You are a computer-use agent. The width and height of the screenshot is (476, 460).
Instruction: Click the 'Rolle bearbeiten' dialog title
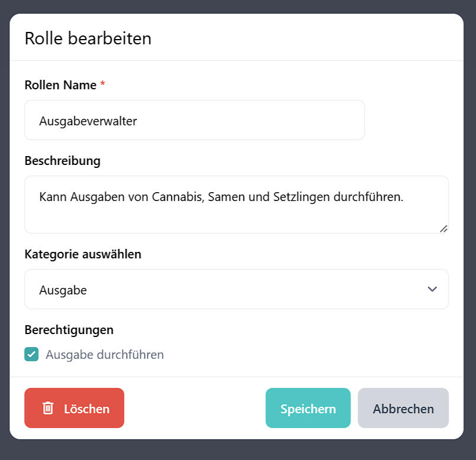pyautogui.click(x=88, y=38)
